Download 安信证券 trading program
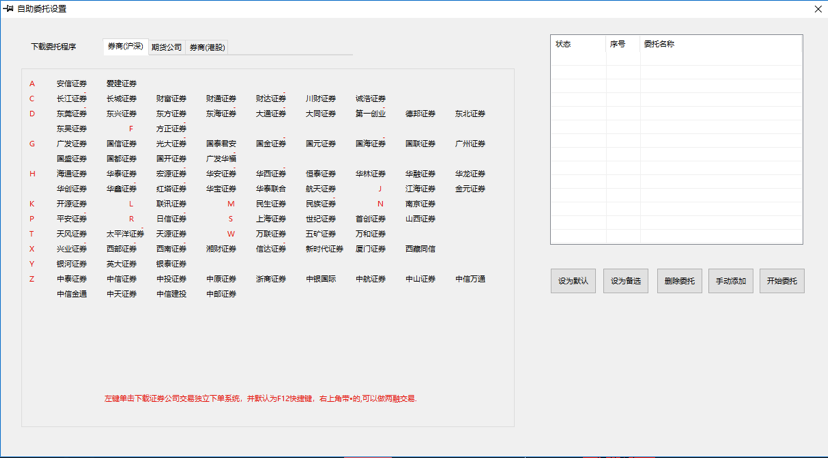828x458 pixels. click(x=72, y=83)
